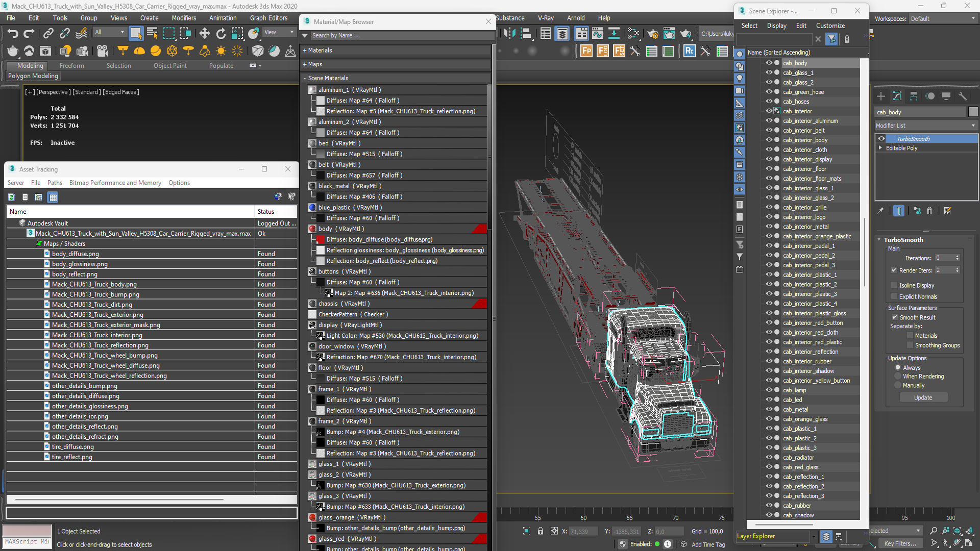Enable the Isoline Display checkbox
980x551 pixels.
[x=894, y=285]
